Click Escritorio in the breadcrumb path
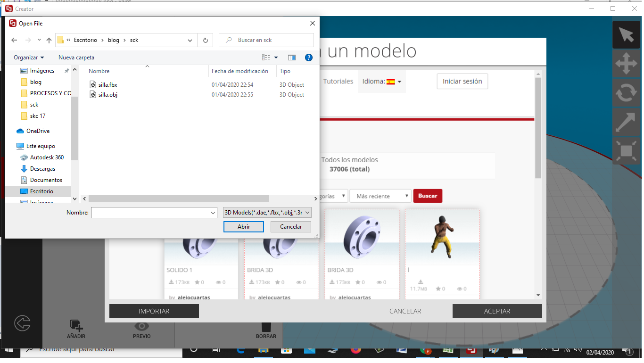Screen dimensions: 644x363 (x=85, y=40)
